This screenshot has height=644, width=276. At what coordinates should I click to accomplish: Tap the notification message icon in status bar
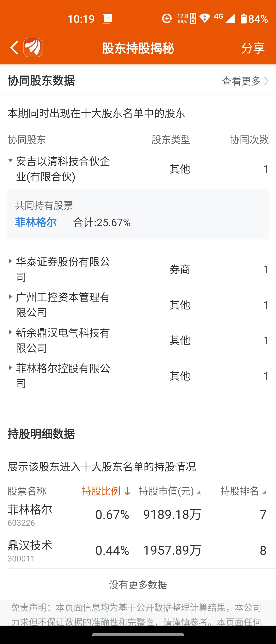tap(107, 19)
